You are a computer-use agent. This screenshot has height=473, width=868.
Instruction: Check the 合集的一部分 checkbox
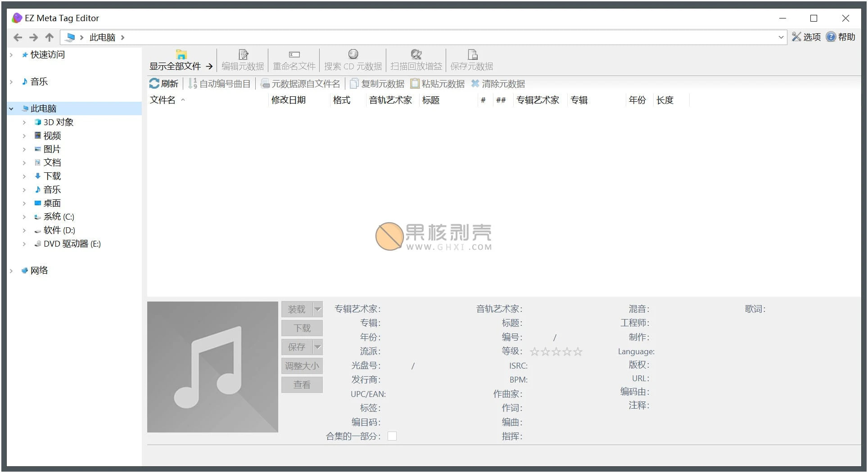click(x=392, y=436)
